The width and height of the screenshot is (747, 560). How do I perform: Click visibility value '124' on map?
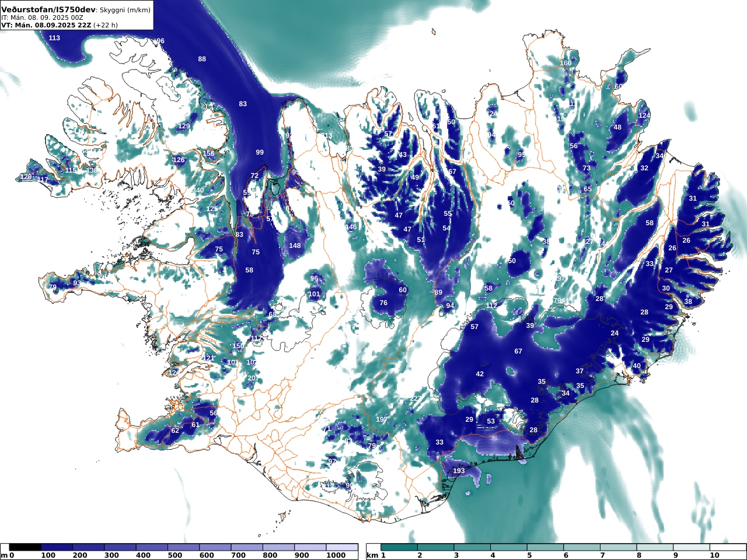click(x=644, y=116)
